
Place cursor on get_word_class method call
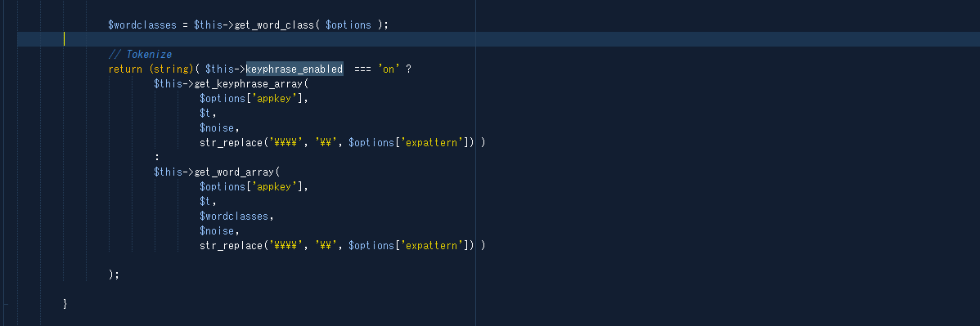tap(274, 25)
